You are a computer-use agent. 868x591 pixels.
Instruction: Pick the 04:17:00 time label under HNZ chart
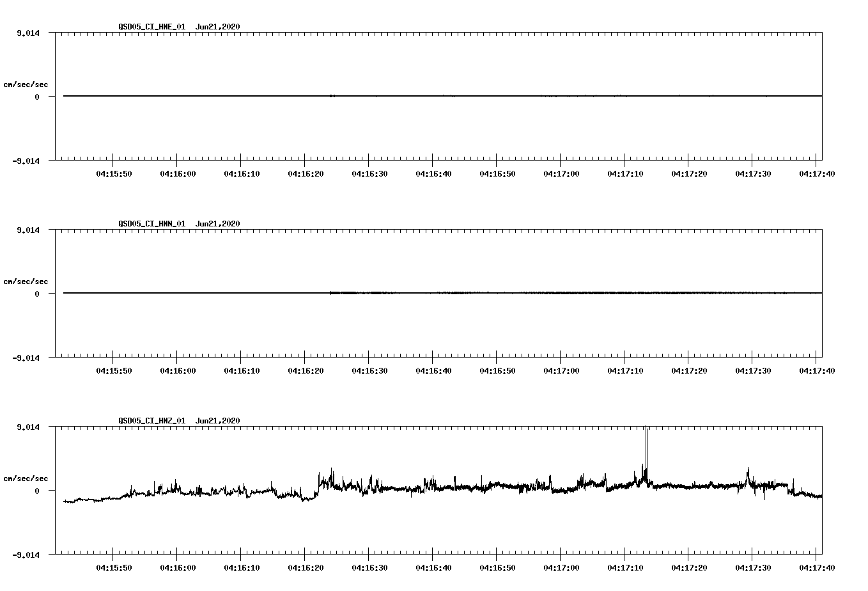point(561,567)
